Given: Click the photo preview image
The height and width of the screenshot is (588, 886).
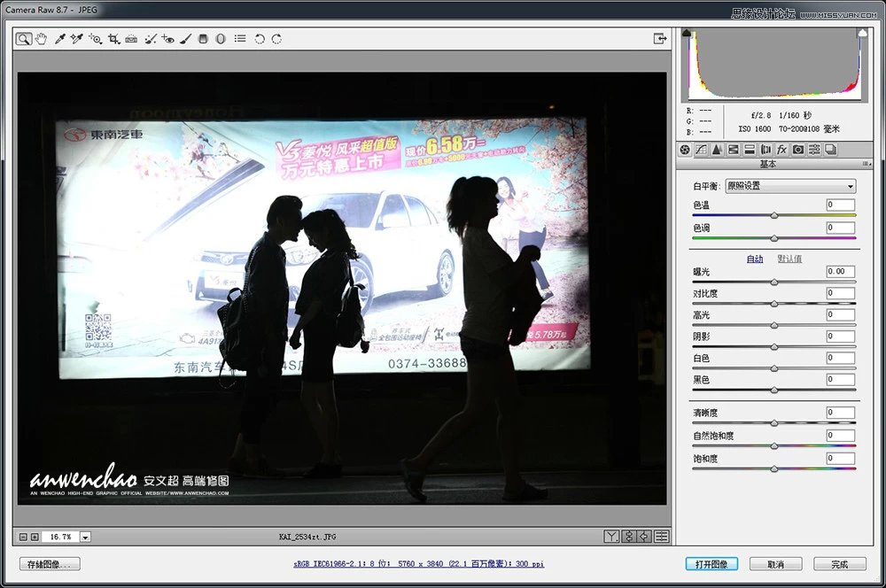Looking at the screenshot, I should [342, 288].
